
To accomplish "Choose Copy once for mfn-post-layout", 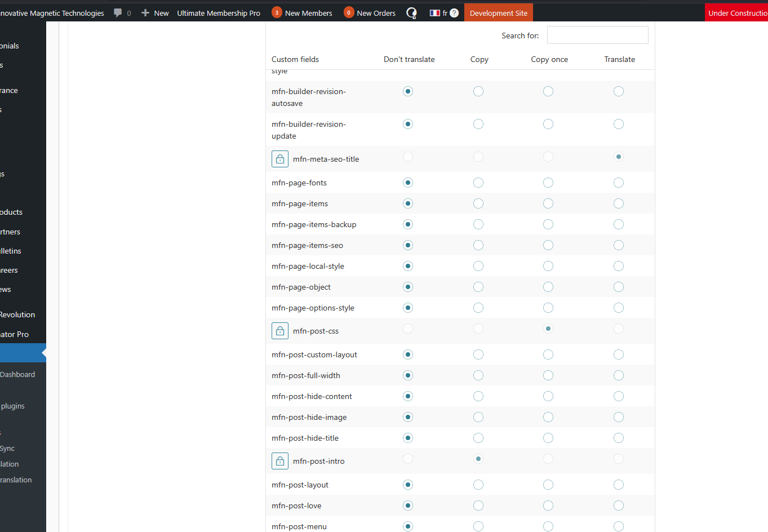I will [x=548, y=485].
